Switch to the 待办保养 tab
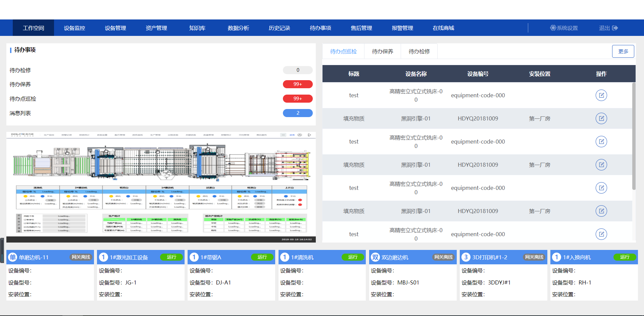The height and width of the screenshot is (316, 644). 383,51
